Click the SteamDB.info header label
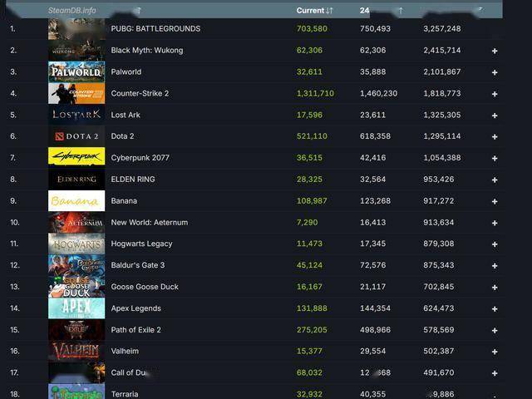 (x=72, y=11)
